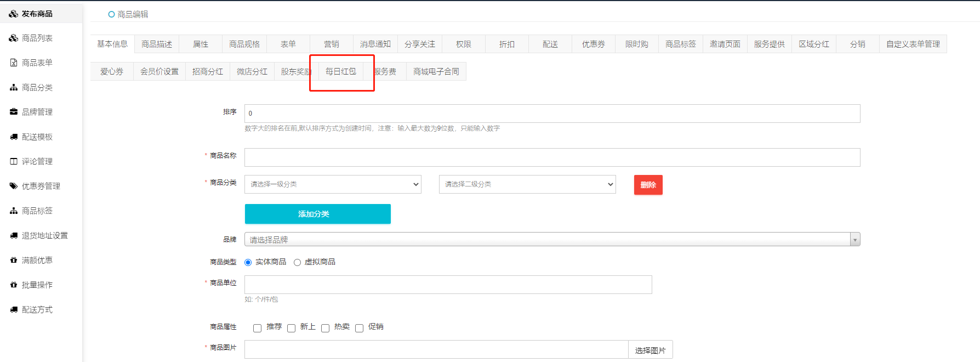The image size is (980, 362).
Task: Select the 虚拟商品 radio button
Action: [297, 262]
